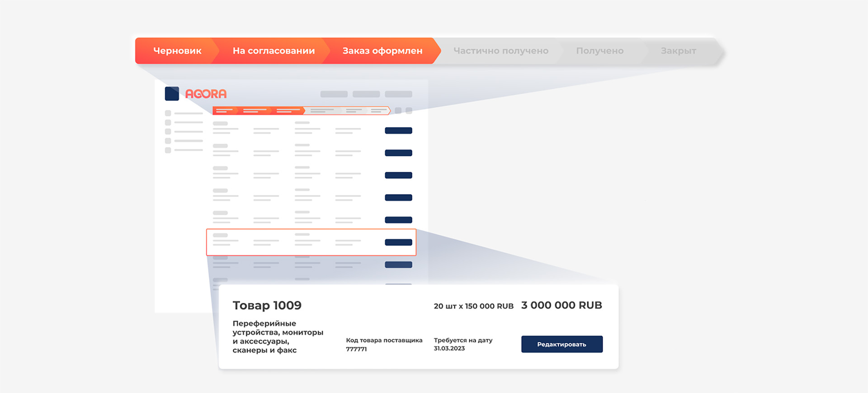Viewport: 868px width, 393px height.
Task: Select the Заказ оформлен status step
Action: (x=382, y=51)
